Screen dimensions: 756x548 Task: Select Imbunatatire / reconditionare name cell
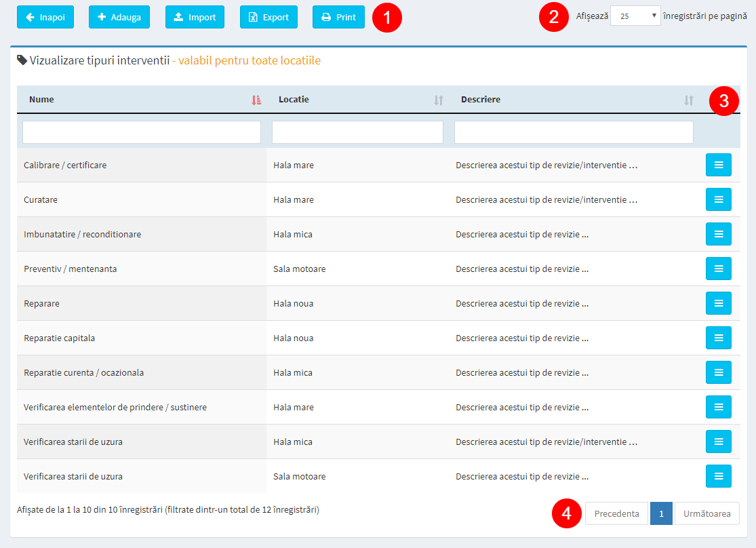[142, 234]
